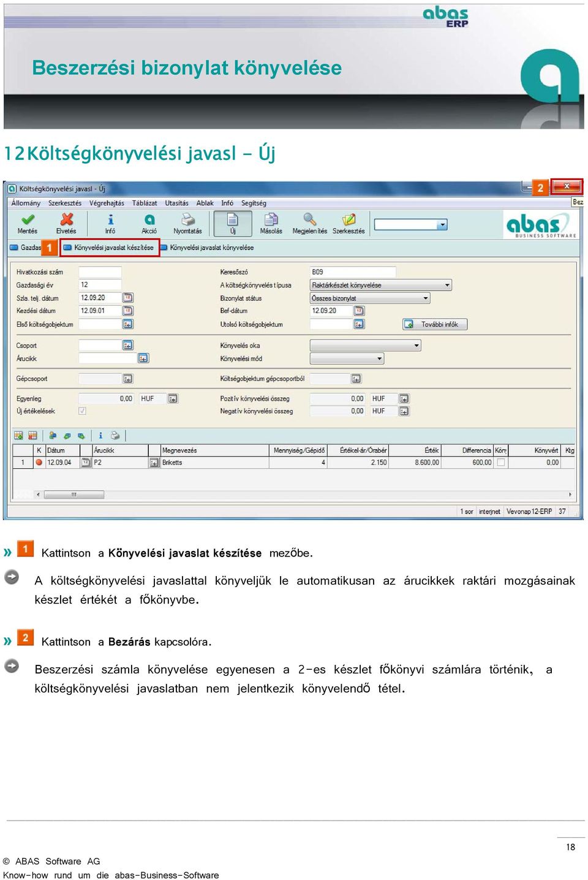
Task: Select the Briketts cell in row 1
Action: click(x=214, y=462)
